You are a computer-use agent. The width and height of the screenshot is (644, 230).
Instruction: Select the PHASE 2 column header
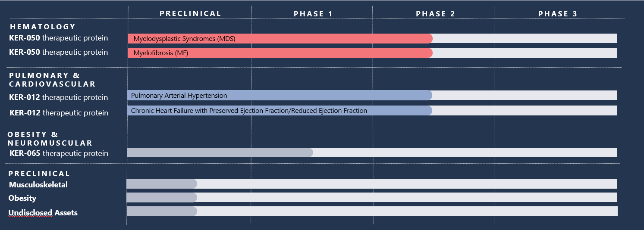pos(435,14)
